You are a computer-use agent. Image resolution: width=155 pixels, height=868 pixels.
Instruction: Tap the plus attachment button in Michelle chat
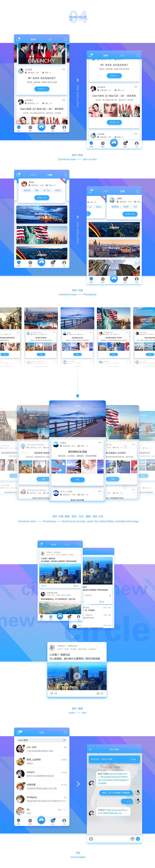(x=138, y=839)
